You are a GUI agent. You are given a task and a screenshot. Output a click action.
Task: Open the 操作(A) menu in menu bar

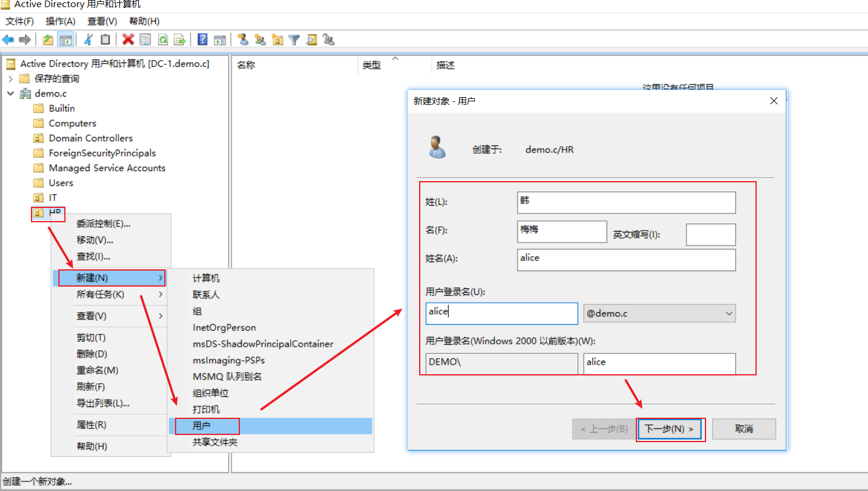pyautogui.click(x=60, y=21)
